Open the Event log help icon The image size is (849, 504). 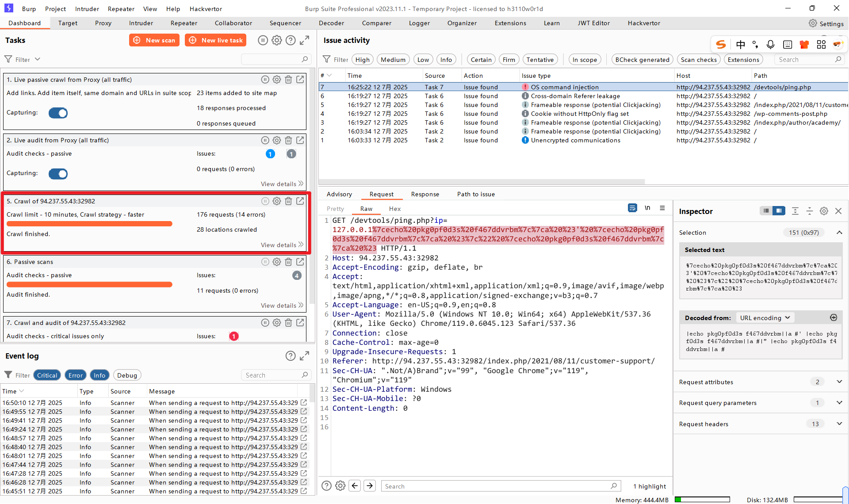(x=291, y=356)
